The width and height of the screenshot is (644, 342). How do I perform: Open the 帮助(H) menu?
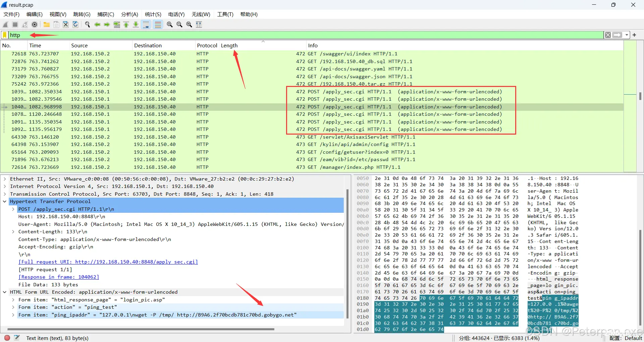point(249,14)
